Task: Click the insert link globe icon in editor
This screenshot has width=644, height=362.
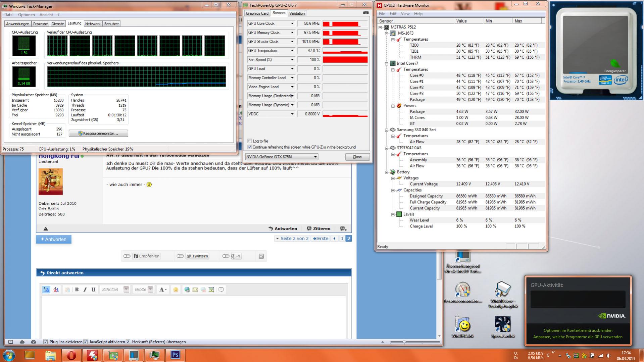Action: click(187, 290)
